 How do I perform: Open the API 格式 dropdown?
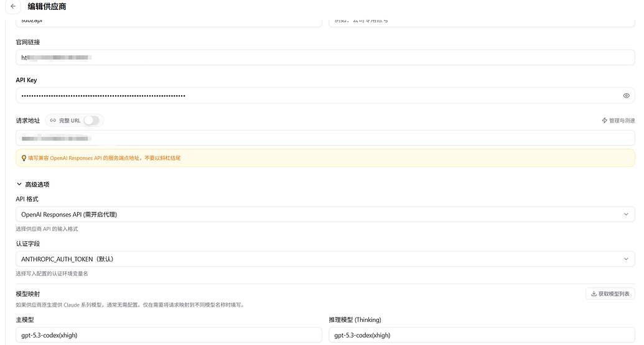[x=325, y=214]
